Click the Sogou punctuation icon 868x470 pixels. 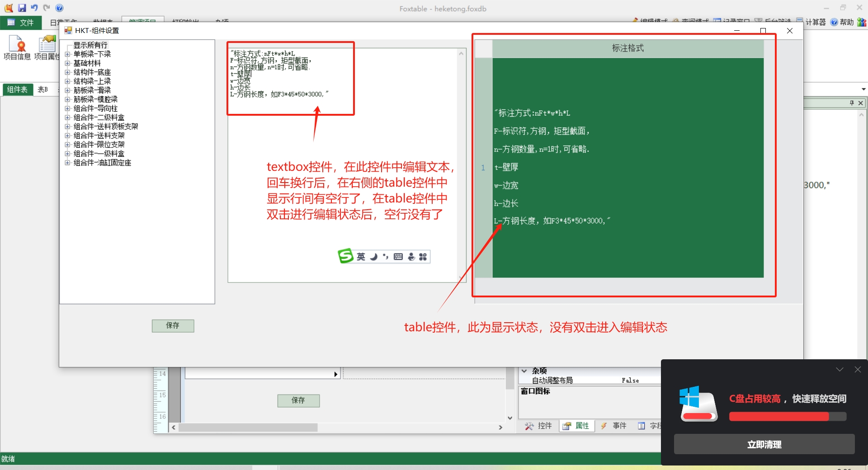point(386,257)
